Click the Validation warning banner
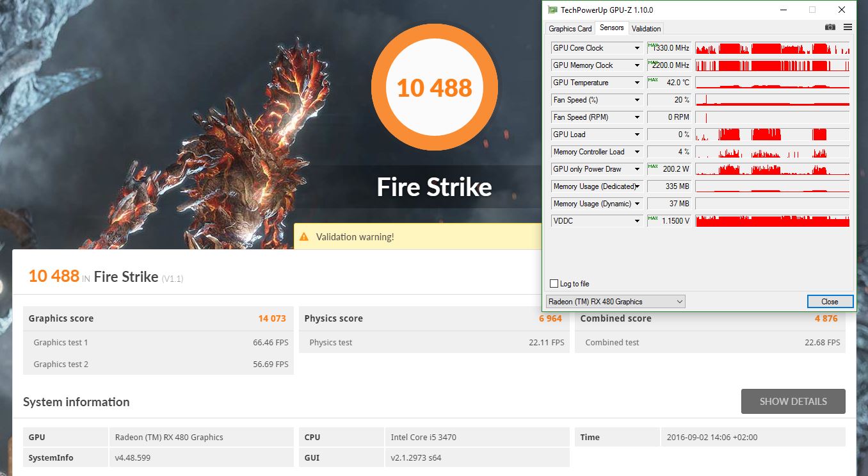Screen dimensions: 868x476 coord(418,236)
